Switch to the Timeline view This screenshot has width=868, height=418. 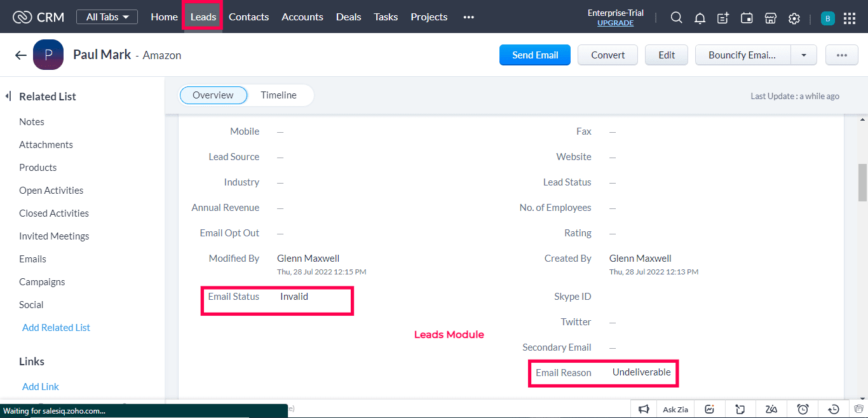(x=278, y=95)
